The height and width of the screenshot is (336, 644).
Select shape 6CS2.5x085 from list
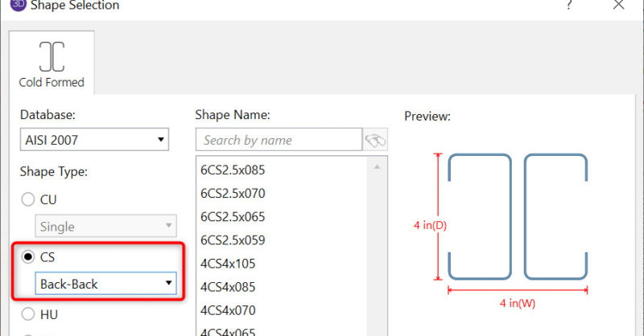pyautogui.click(x=233, y=170)
